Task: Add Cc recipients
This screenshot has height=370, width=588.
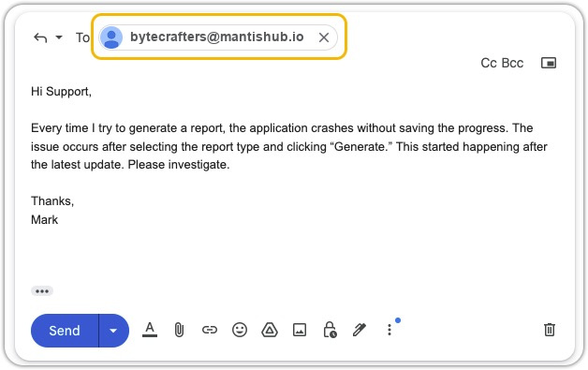Action: pos(489,63)
